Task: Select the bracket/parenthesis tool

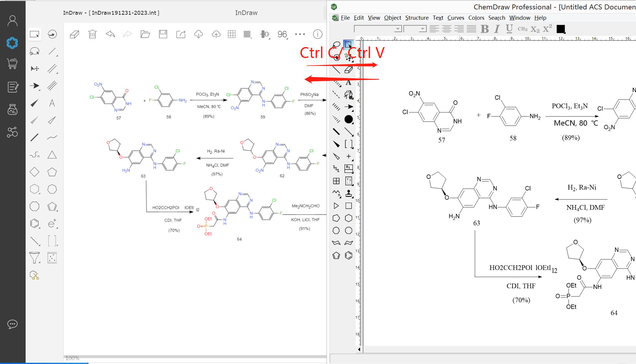Action: coord(52,240)
